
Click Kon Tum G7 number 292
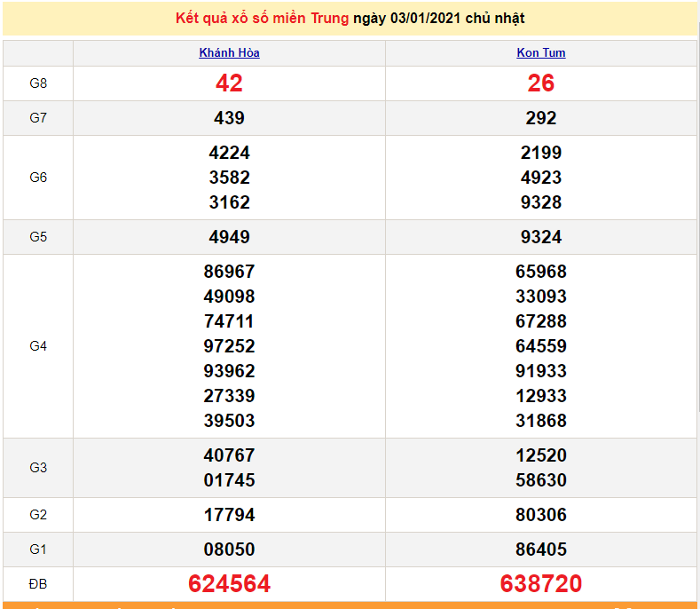(540, 118)
